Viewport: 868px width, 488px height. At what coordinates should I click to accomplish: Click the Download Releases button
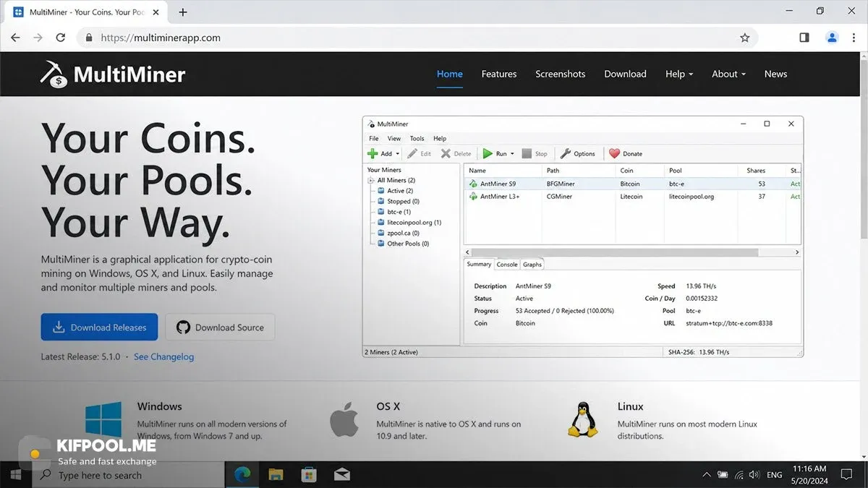coord(99,327)
